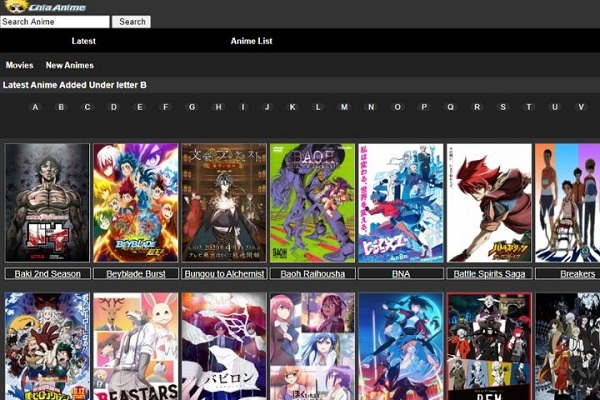Select the letter A filter circle
This screenshot has height=400, width=600.
pos(35,107)
